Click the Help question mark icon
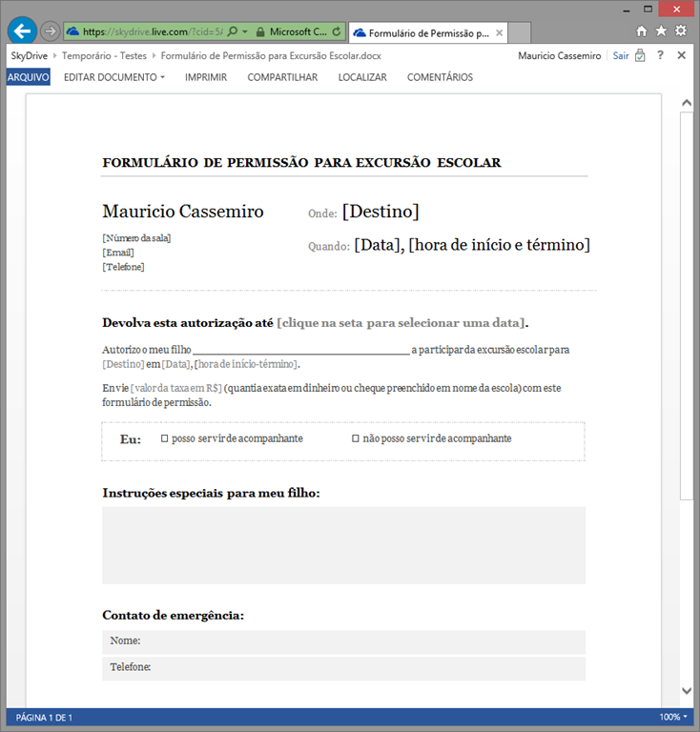Image resolution: width=700 pixels, height=732 pixels. [660, 55]
